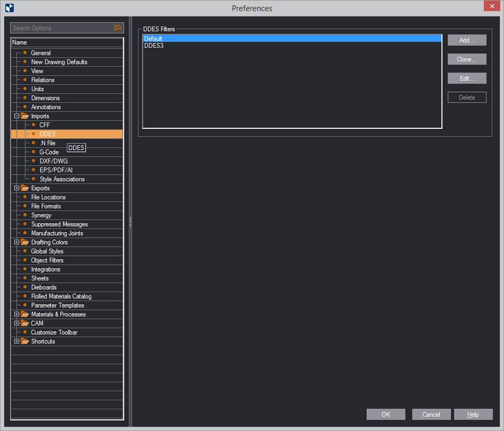Click the application logo in title bar
The image size is (504, 431).
[x=10, y=8]
